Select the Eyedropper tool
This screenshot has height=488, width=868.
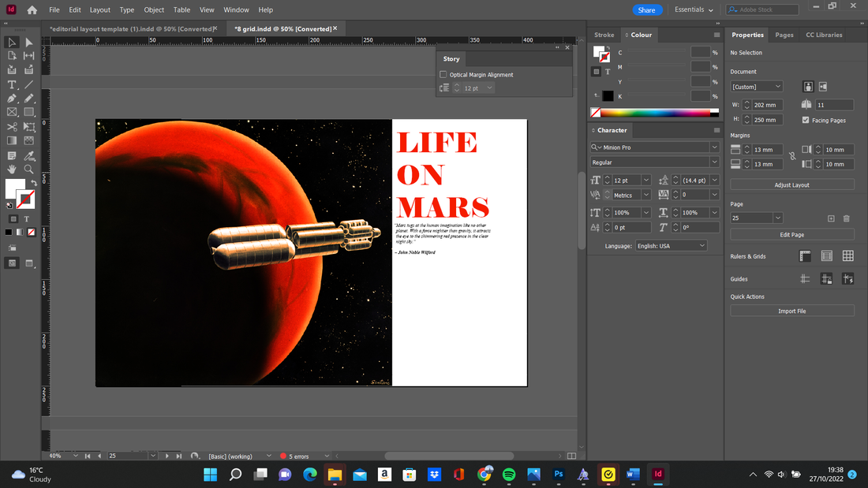[28, 156]
